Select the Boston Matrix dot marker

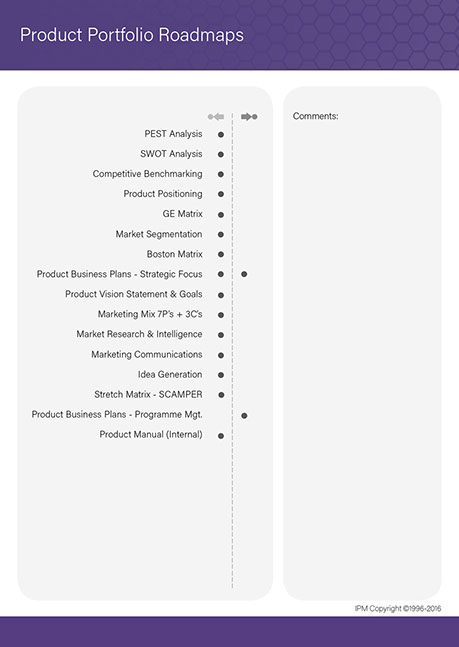pos(221,255)
